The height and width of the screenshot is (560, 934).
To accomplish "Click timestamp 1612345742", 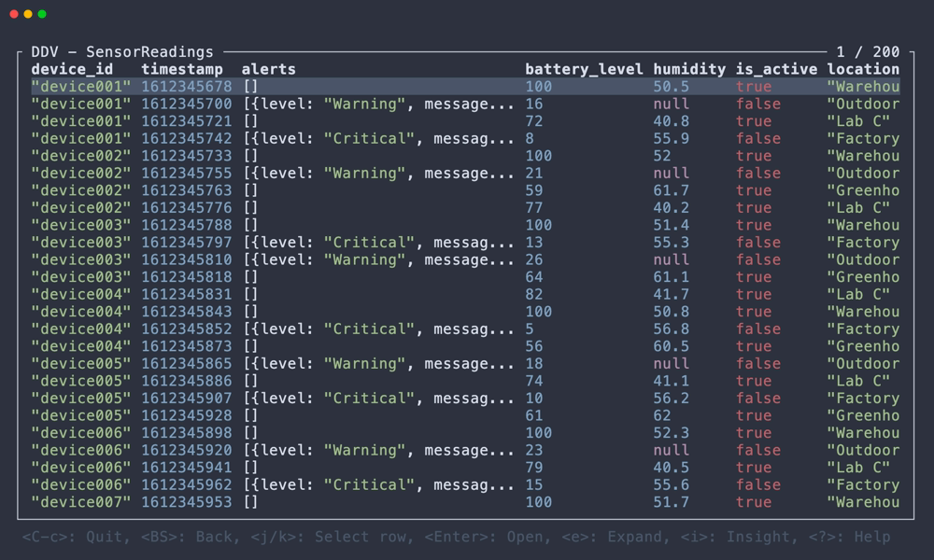I will 187,138.
